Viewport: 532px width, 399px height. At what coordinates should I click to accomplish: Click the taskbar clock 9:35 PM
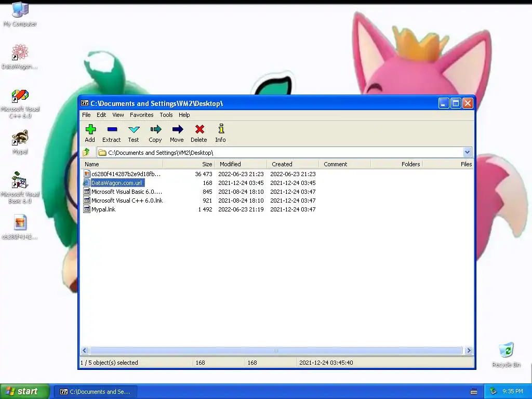512,391
